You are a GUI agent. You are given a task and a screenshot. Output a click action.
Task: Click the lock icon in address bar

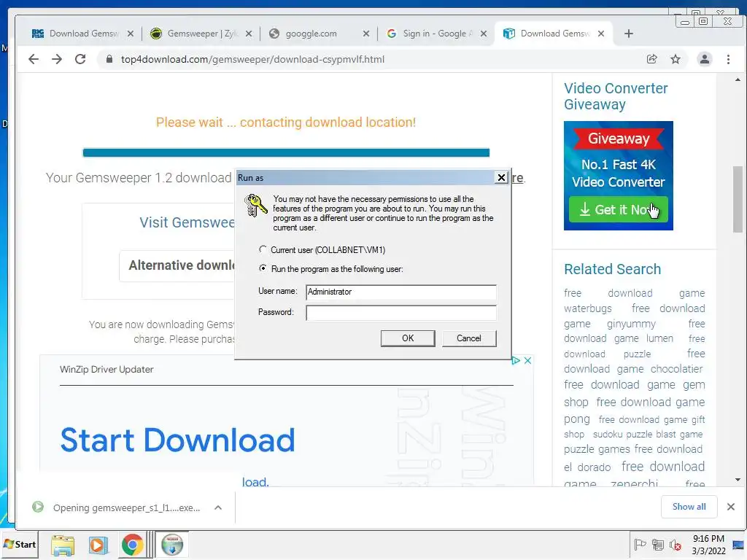(109, 59)
